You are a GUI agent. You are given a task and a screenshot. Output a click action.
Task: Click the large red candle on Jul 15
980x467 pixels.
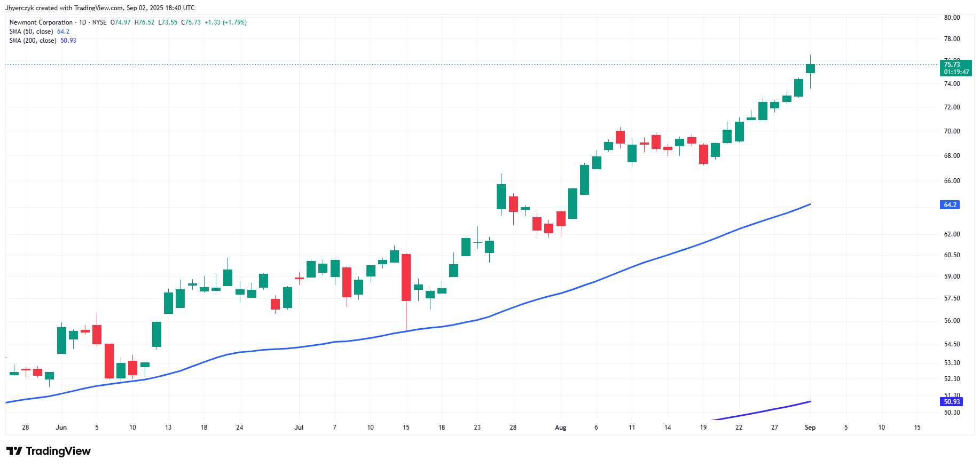click(406, 278)
